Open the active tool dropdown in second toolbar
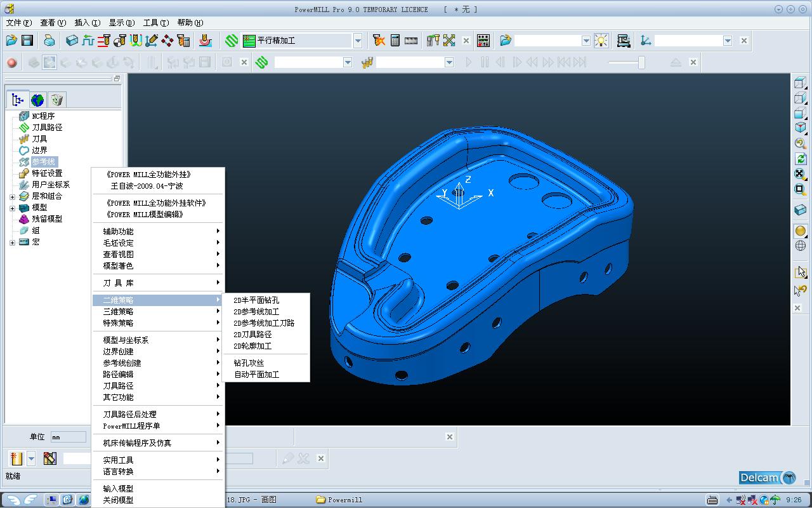Viewport: 812px width, 508px height. 449,62
